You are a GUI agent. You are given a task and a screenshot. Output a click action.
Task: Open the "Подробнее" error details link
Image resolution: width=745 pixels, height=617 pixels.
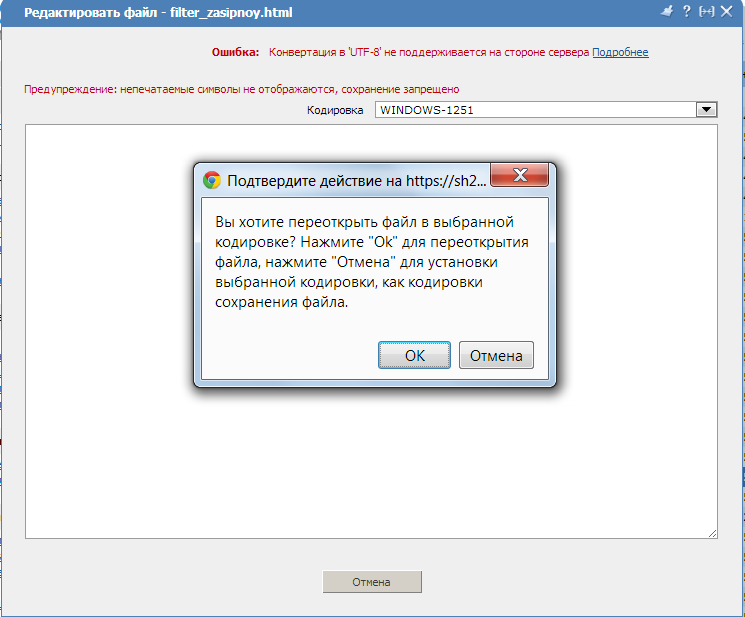pyautogui.click(x=620, y=52)
